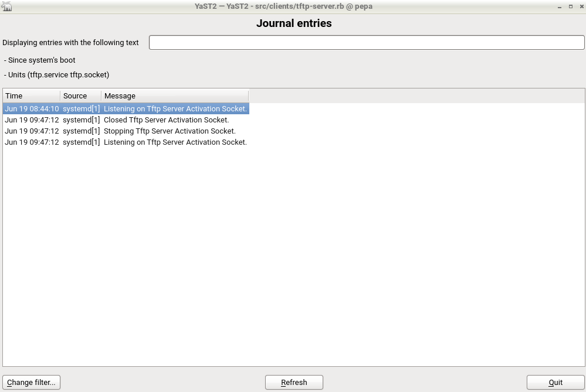Select the 09:47:12 Listening on Tftp entry

(126, 142)
